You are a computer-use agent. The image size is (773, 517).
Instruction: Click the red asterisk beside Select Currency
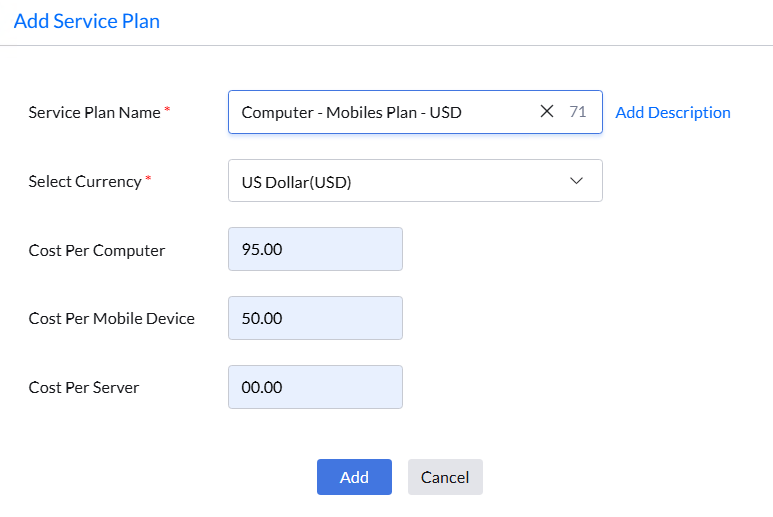point(149,179)
